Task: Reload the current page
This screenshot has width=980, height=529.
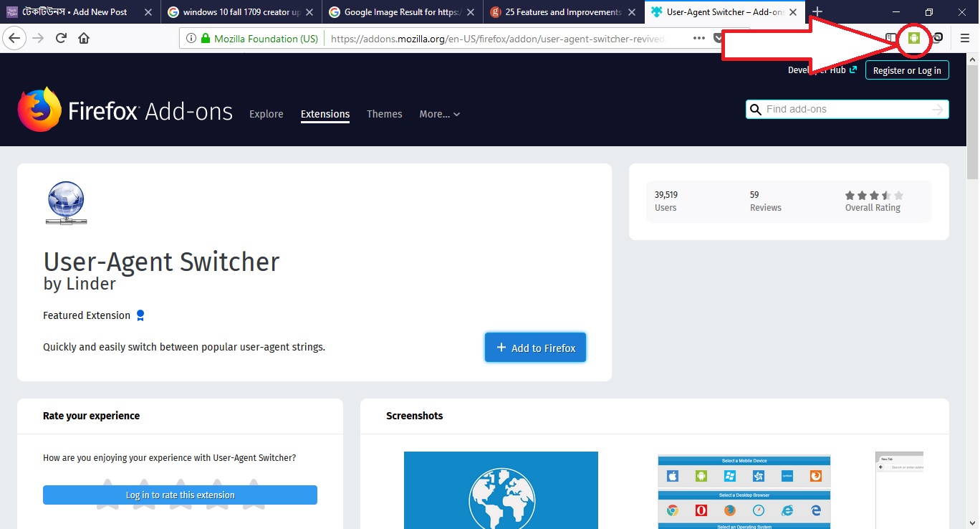Action: pos(62,39)
